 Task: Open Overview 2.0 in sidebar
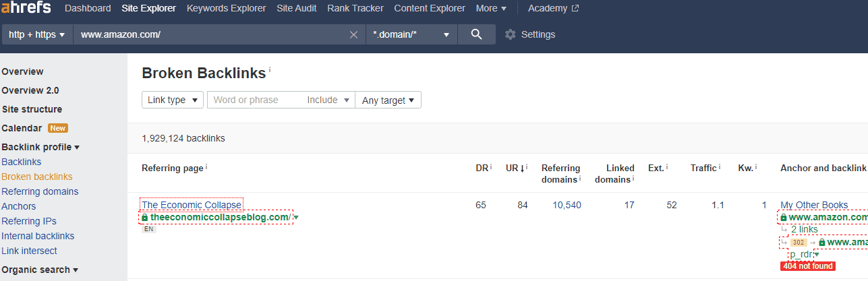pyautogui.click(x=30, y=90)
